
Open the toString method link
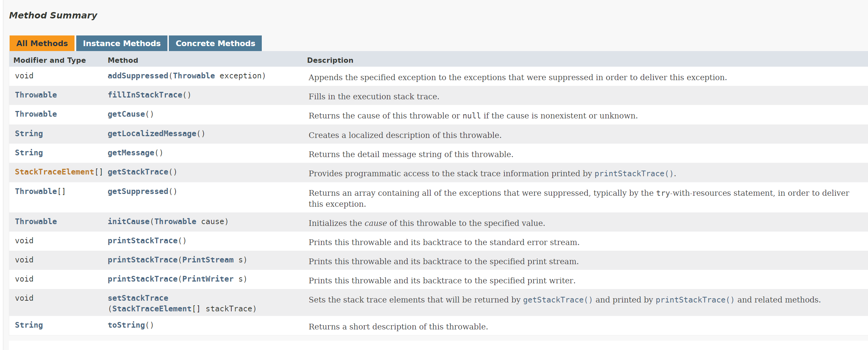pos(126,325)
